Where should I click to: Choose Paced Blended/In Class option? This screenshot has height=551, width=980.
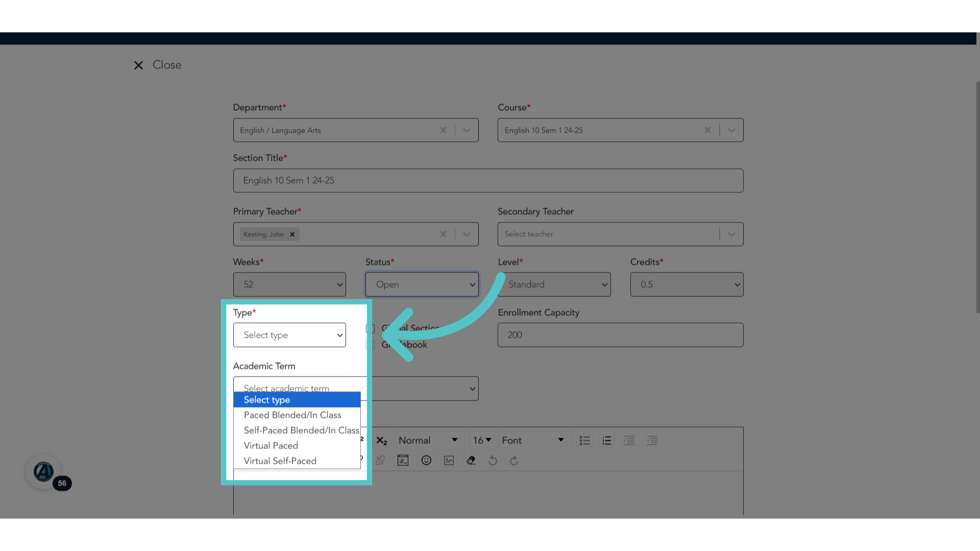click(297, 415)
